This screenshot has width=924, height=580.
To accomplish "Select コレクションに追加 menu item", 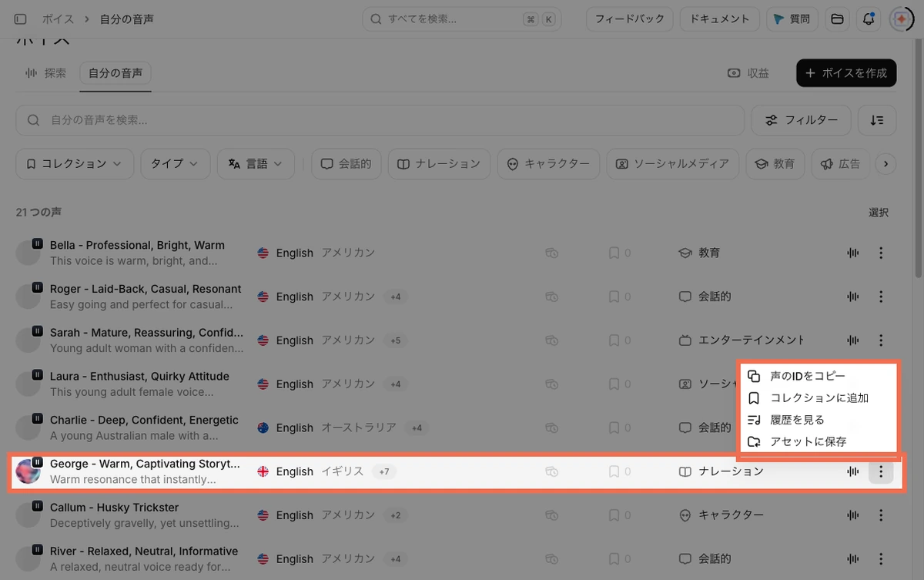I will [817, 398].
